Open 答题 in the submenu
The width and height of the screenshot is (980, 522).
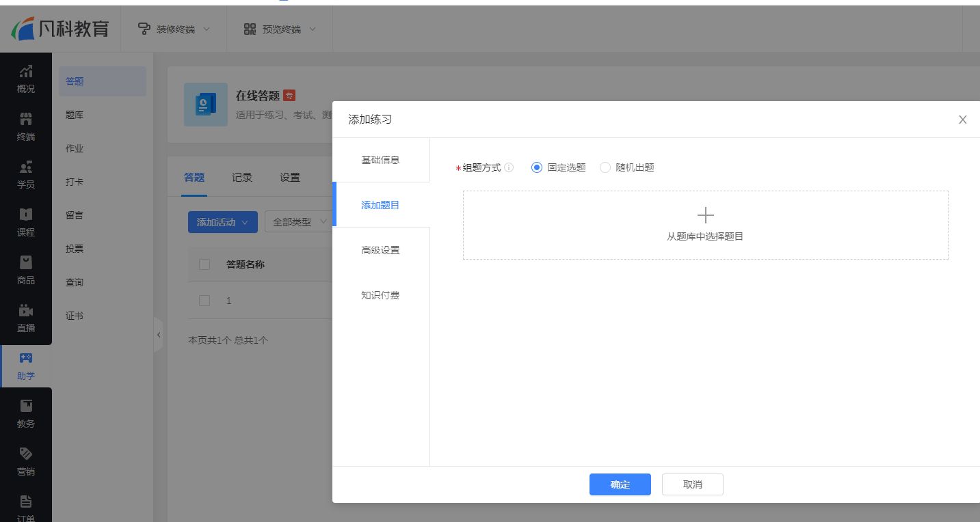[103, 81]
